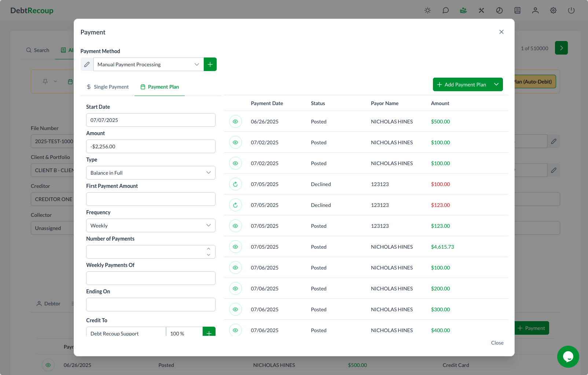Retry the declined $123.00 payment
588x375 pixels.
(235, 205)
